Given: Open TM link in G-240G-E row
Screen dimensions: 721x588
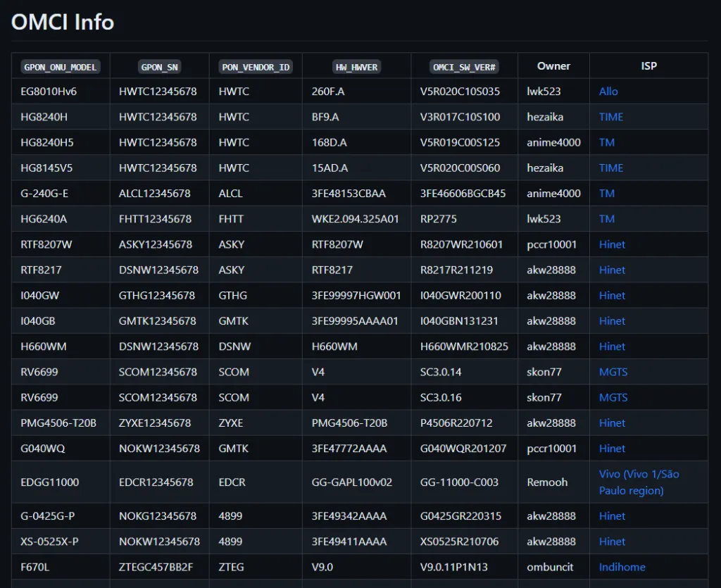Looking at the screenshot, I should click(x=606, y=194).
